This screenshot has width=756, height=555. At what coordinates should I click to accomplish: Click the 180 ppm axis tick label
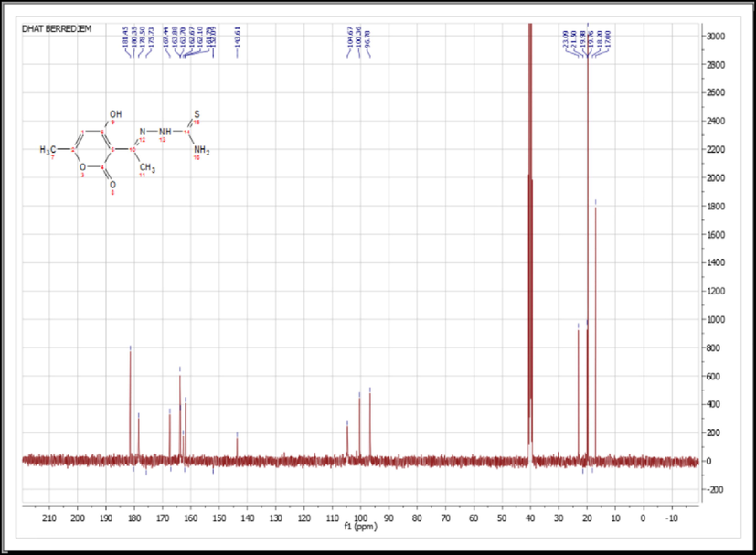[x=134, y=518]
